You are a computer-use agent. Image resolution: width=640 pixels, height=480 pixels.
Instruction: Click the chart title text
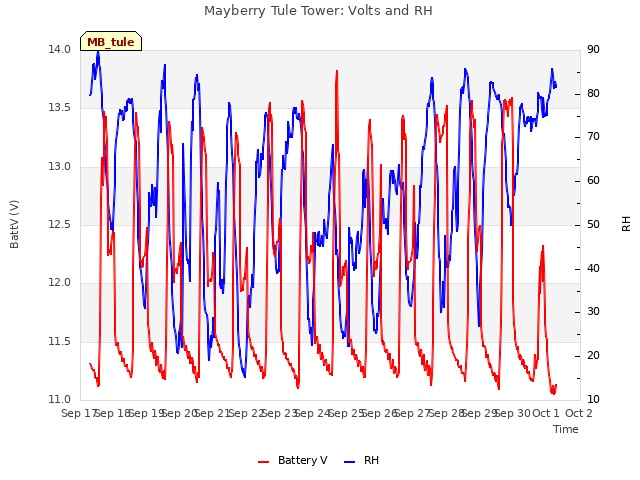coord(318,11)
